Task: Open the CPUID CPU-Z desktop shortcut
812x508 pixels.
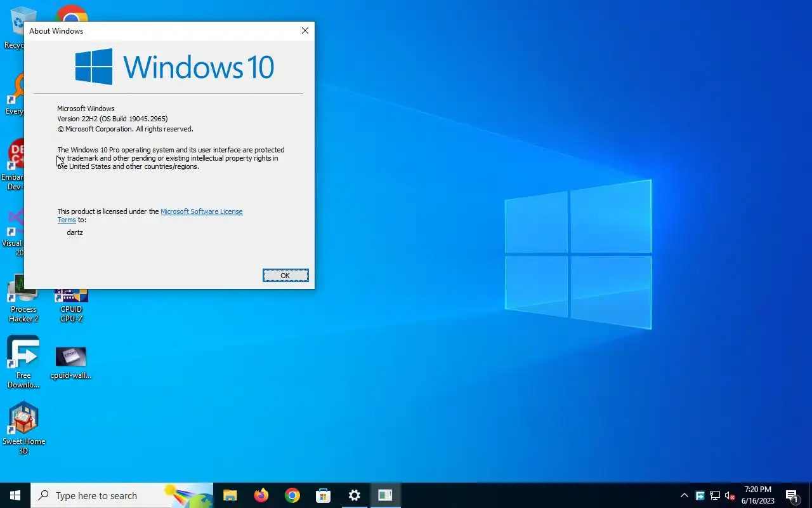Action: [x=71, y=305]
